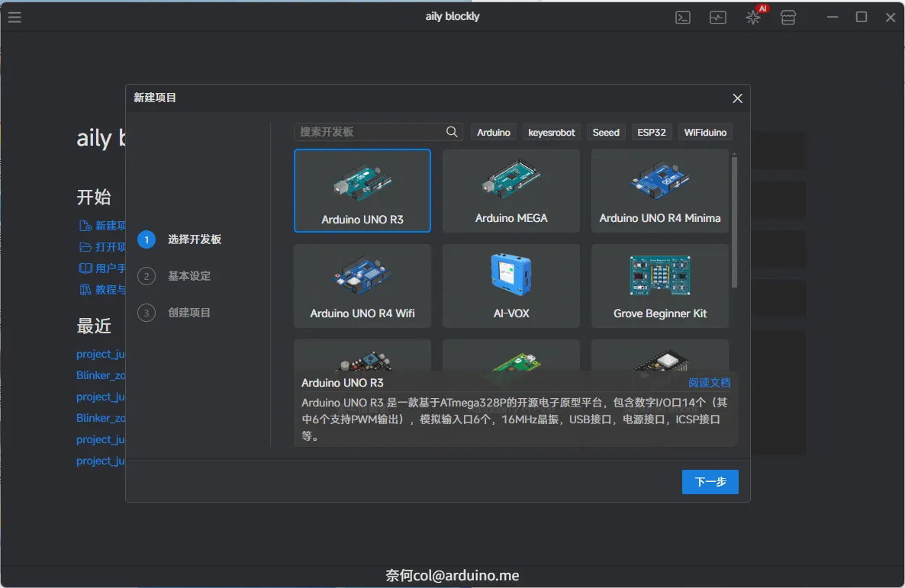Image resolution: width=905 pixels, height=588 pixels.
Task: Open the library store icon in titlebar
Action: tap(787, 17)
